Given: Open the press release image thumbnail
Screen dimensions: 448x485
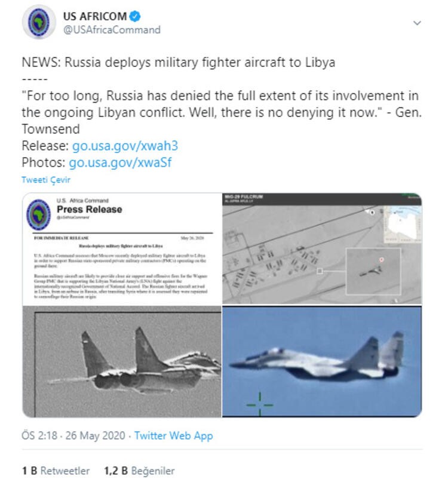Looking at the screenshot, I should pos(122,249).
